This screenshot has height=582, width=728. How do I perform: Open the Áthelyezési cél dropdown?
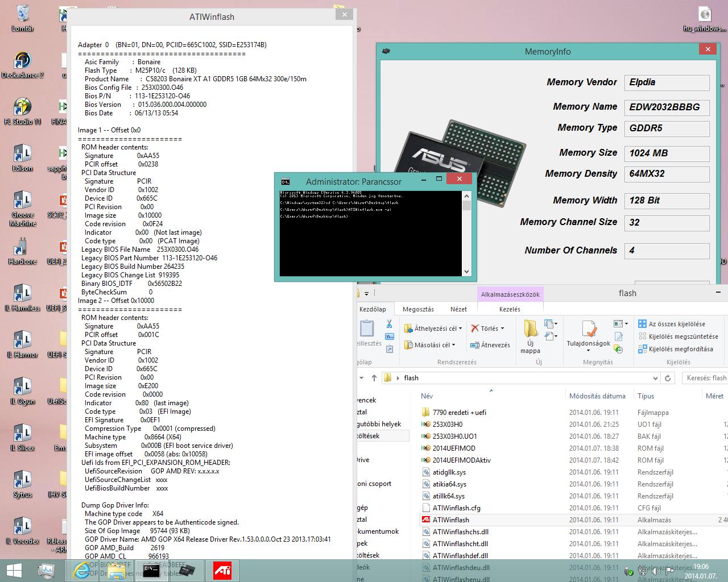pyautogui.click(x=432, y=329)
